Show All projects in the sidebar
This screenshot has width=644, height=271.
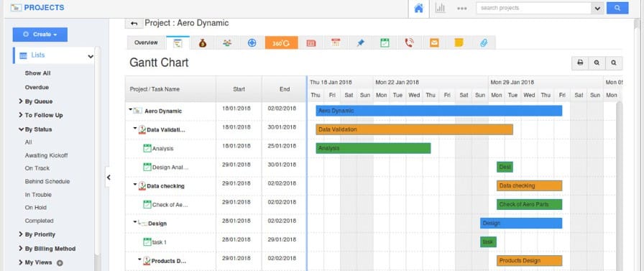pos(38,73)
